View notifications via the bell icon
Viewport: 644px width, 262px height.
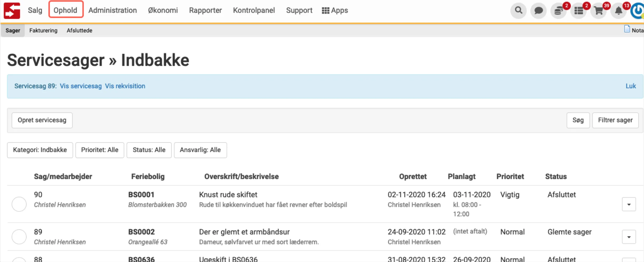[618, 10]
